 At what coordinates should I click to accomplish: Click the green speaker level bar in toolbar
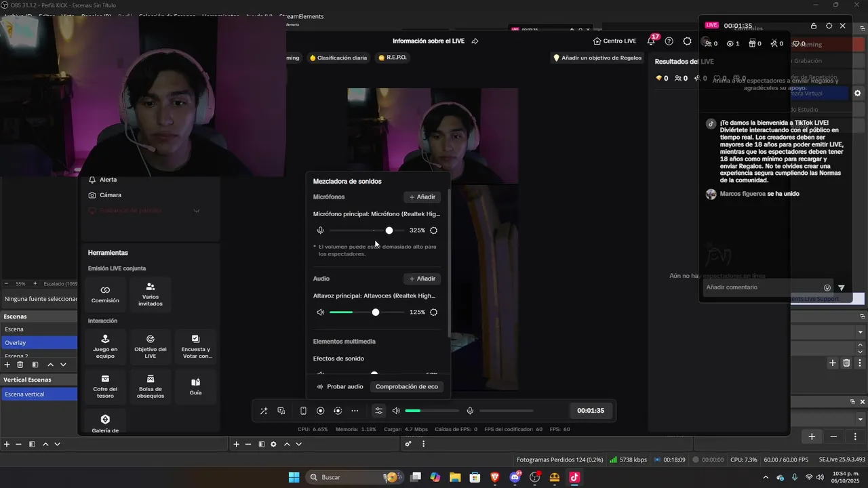tap(432, 411)
